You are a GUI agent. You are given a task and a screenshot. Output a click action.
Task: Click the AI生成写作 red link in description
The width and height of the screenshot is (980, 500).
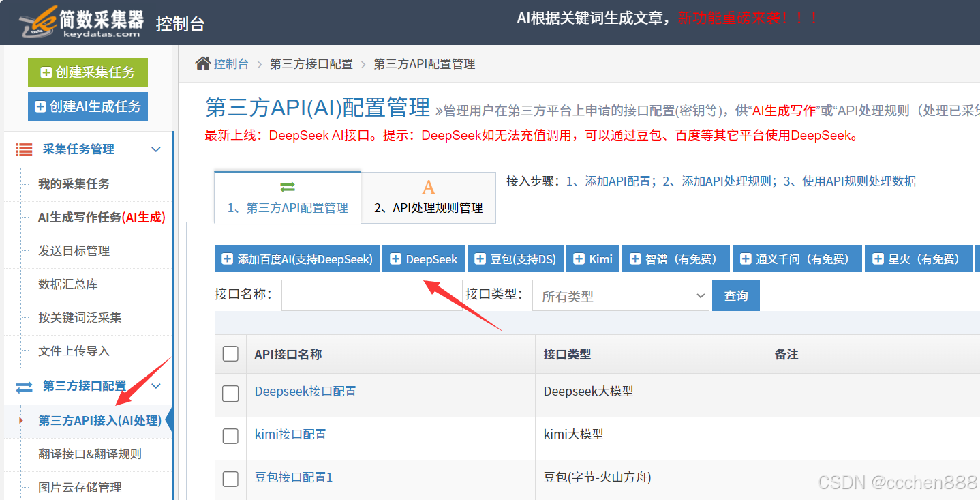784,111
